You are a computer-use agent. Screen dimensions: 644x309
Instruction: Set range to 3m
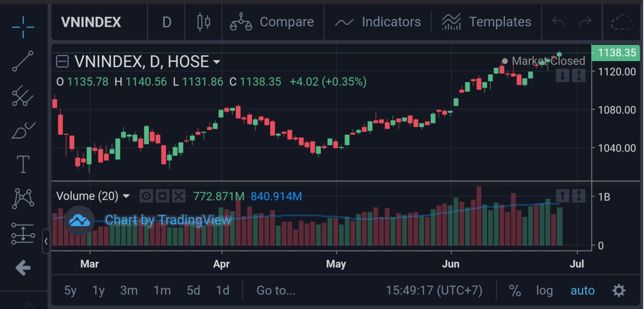[x=129, y=290]
